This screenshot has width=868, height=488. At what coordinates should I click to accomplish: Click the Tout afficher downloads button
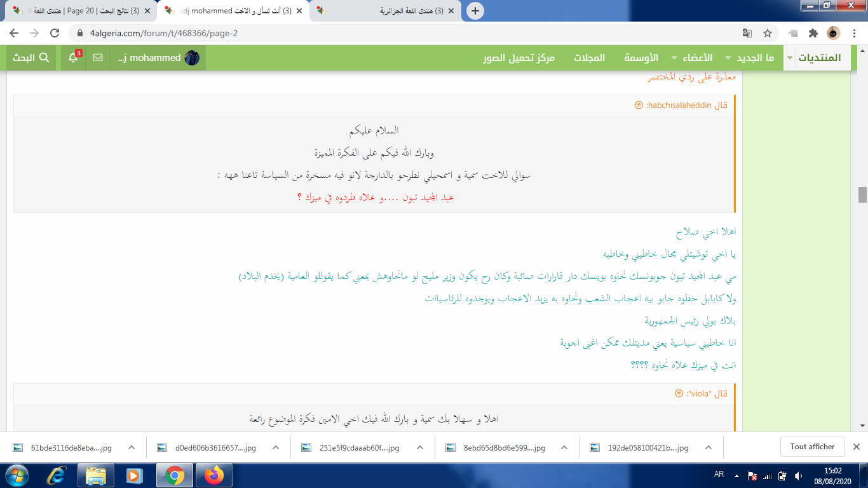click(812, 447)
